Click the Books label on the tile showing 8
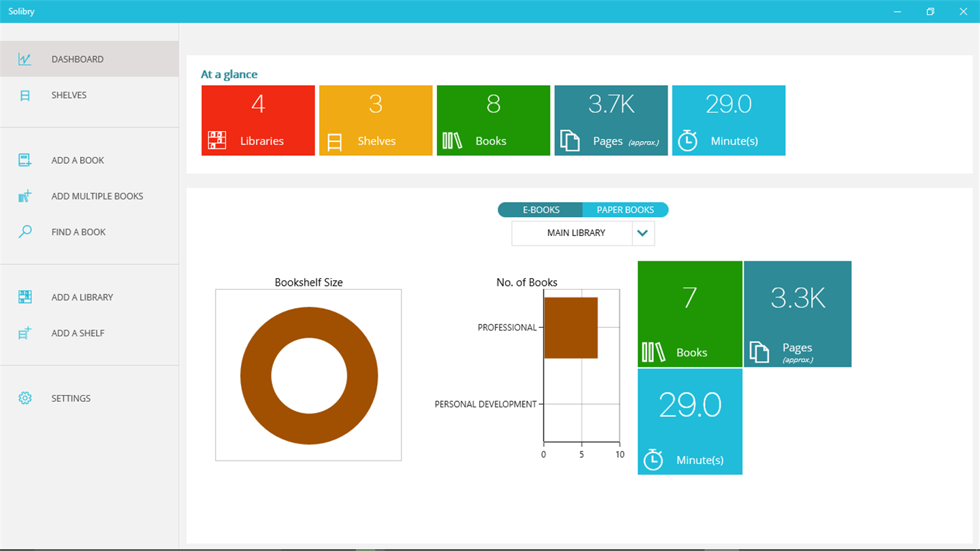The height and width of the screenshot is (551, 980). [x=491, y=141]
